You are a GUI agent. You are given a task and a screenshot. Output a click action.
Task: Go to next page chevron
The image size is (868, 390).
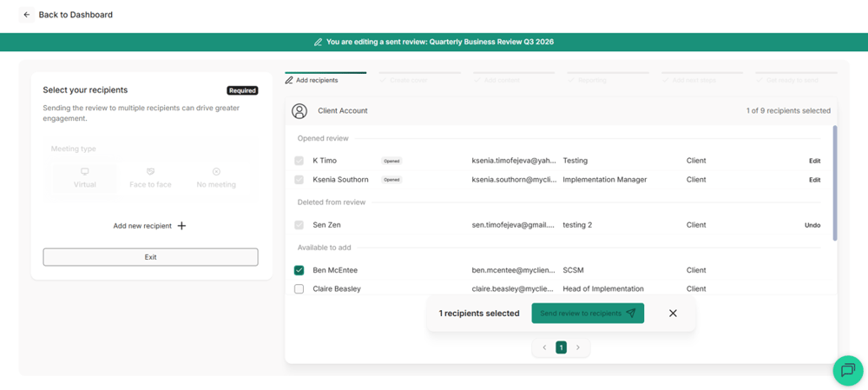(578, 347)
